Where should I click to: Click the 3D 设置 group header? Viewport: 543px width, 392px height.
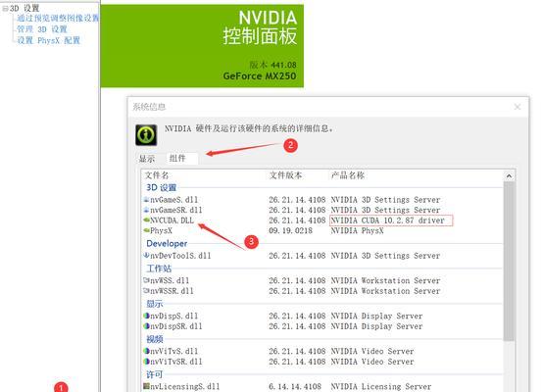pos(161,188)
